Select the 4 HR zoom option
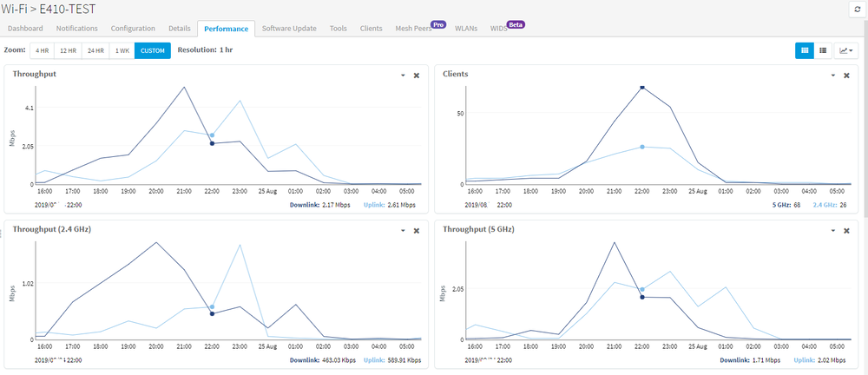 [42, 50]
